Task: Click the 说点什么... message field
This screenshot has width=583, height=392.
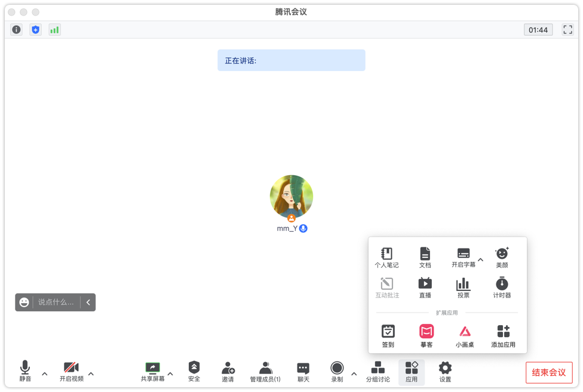Action: (x=56, y=302)
